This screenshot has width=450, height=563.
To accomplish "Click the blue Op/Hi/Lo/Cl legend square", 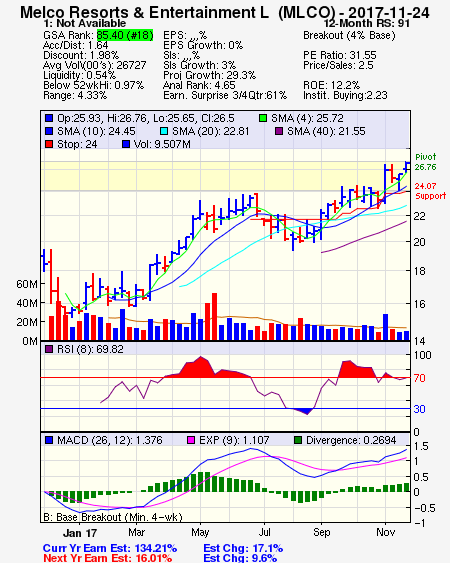I will click(x=49, y=118).
